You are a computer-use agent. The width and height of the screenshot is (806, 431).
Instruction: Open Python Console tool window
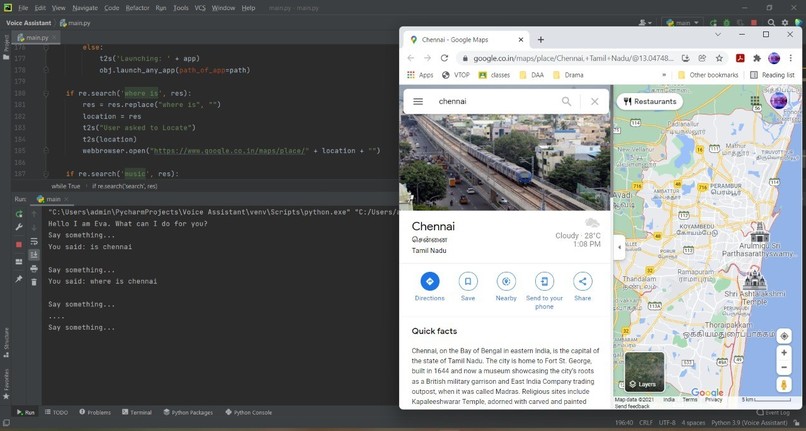[x=248, y=412]
